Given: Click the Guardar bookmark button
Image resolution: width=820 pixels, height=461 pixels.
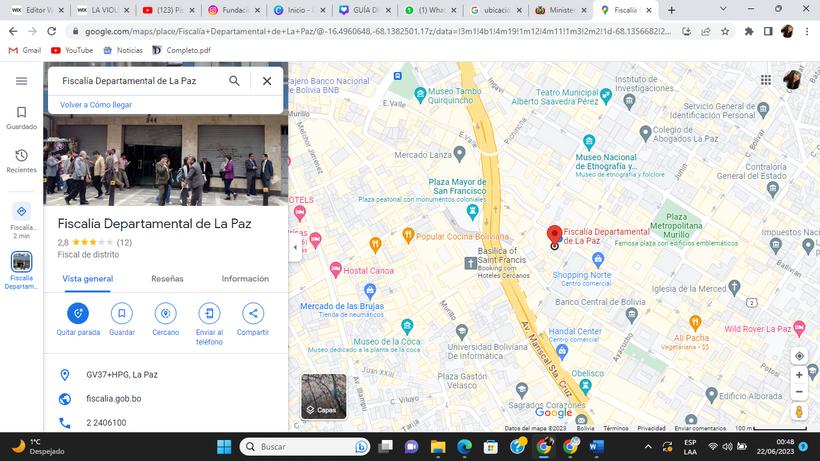Looking at the screenshot, I should click(x=122, y=319).
